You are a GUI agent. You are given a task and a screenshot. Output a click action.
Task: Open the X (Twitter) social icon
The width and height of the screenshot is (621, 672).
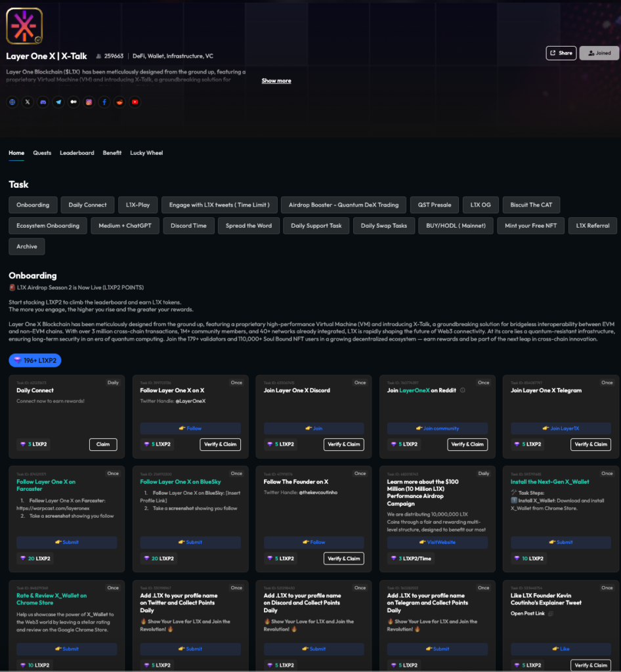[x=28, y=102]
